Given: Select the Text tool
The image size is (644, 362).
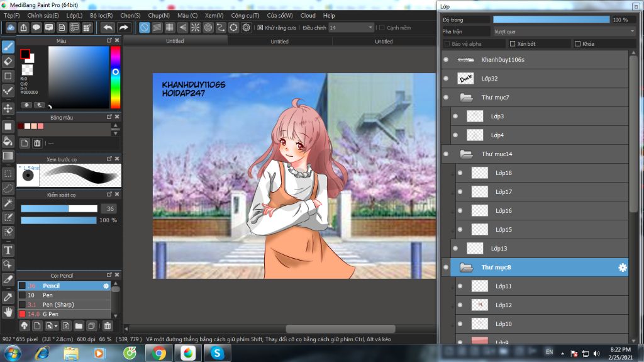Looking at the screenshot, I should 8,250.
